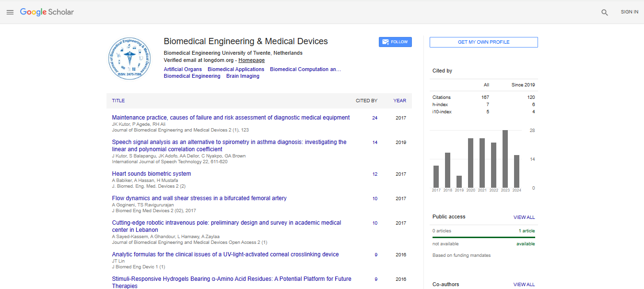The height and width of the screenshot is (289, 644).
Task: Open the Homepage link
Action: [251, 60]
